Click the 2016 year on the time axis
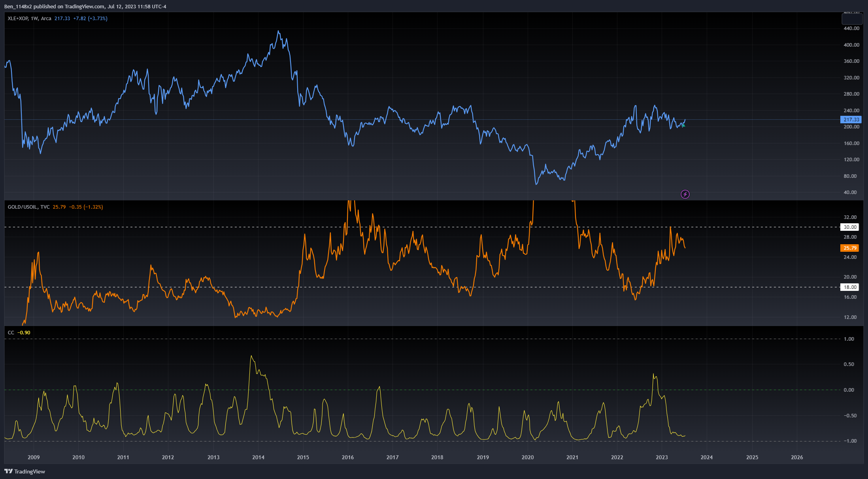This screenshot has height=479, width=868. point(348,458)
